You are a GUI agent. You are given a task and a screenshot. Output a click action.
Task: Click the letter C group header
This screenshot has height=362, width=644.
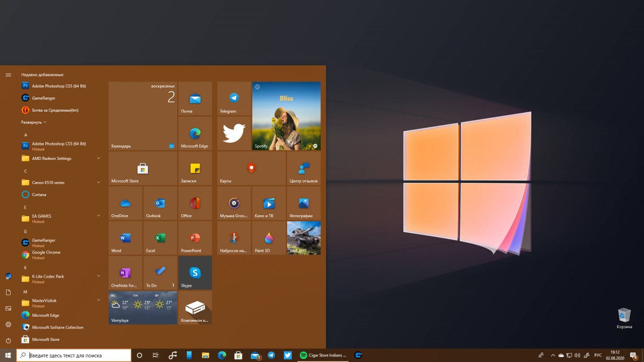pos(26,171)
